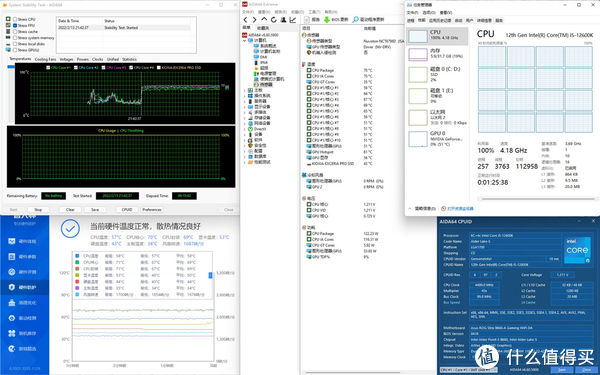600x375 pixels.
Task: Switch to Powers tab in Stability Test
Action: [83, 59]
